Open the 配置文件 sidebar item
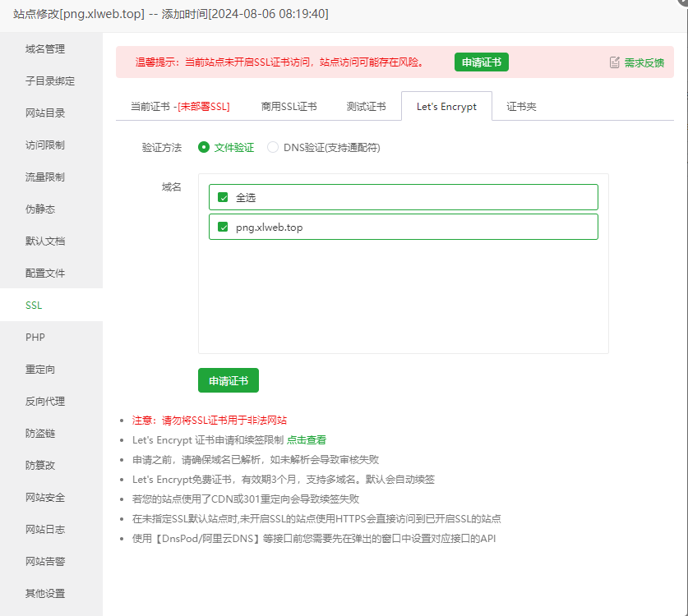Image resolution: width=688 pixels, height=616 pixels. click(x=45, y=274)
